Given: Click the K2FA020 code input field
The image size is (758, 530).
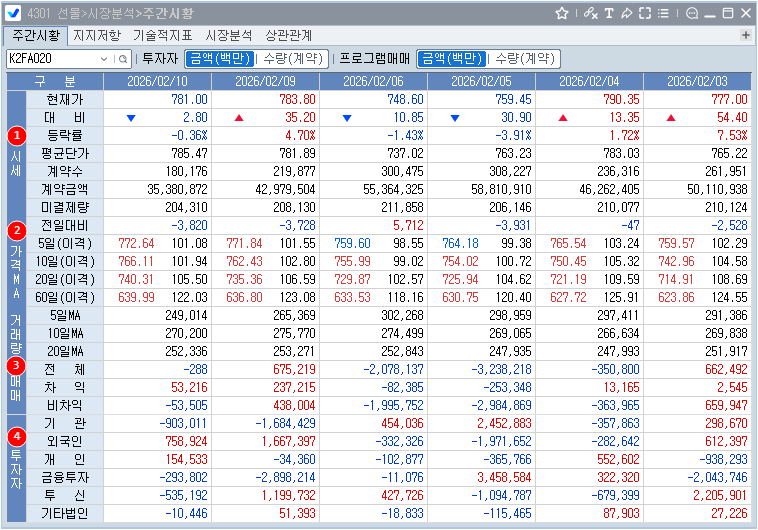Looking at the screenshot, I should [50, 59].
